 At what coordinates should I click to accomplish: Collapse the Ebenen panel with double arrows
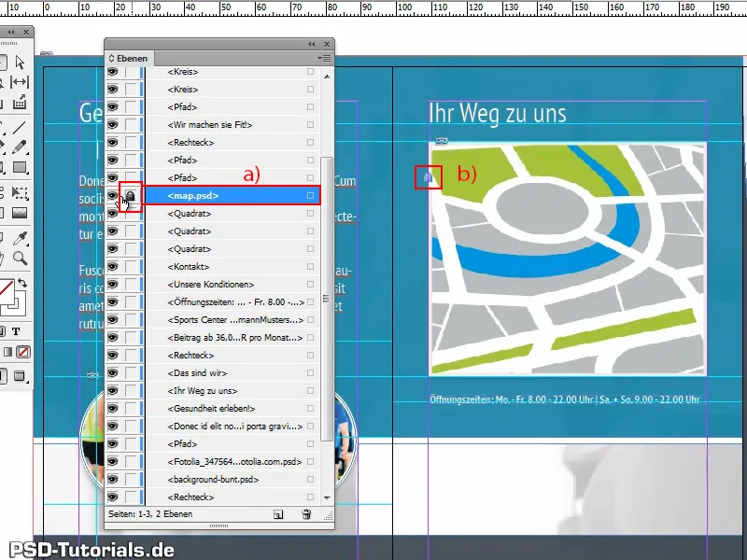coord(311,44)
